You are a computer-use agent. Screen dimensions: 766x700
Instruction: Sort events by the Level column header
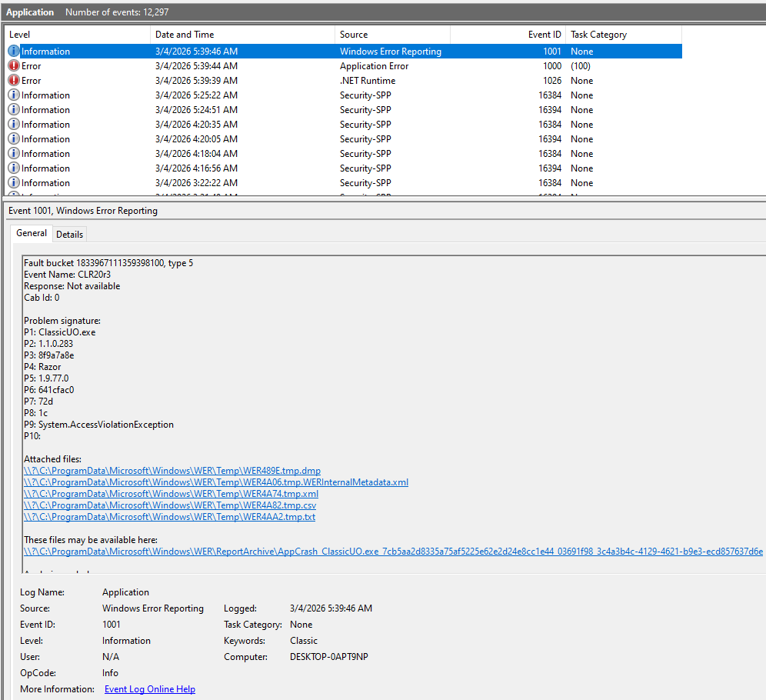77,35
